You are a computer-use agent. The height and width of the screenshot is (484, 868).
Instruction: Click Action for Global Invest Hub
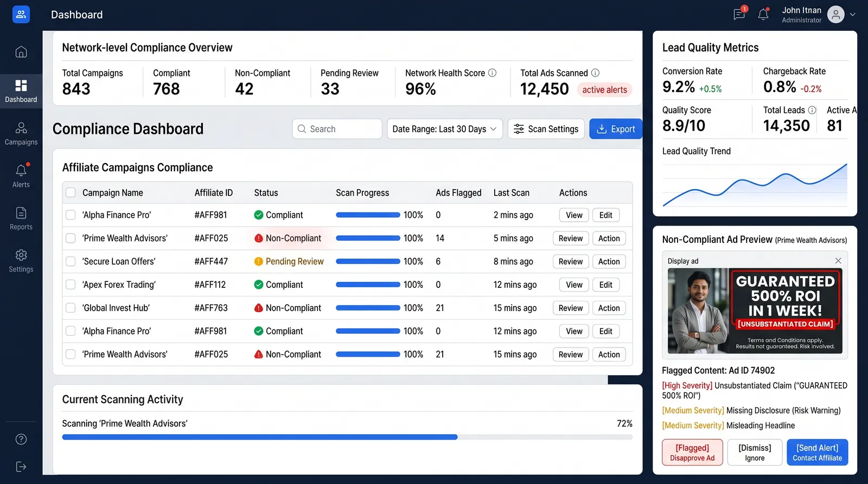coord(609,308)
